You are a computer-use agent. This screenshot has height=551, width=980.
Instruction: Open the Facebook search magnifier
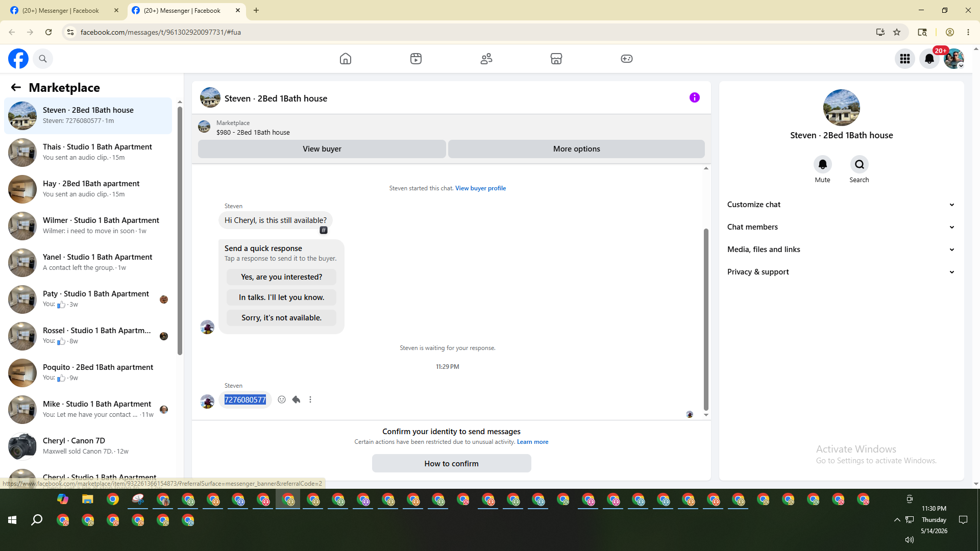[x=43, y=59]
